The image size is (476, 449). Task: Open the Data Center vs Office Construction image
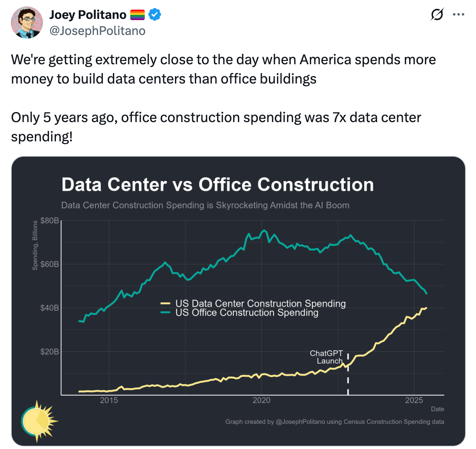(x=238, y=301)
